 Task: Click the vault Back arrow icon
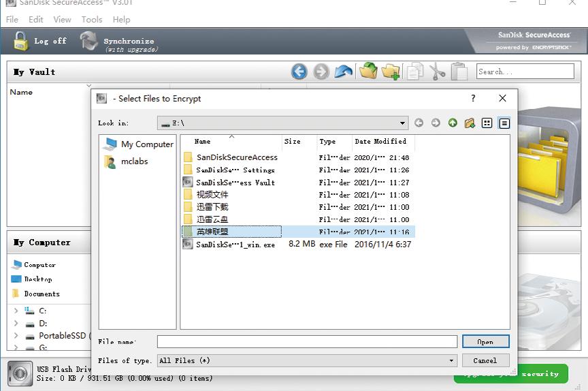[x=299, y=72]
